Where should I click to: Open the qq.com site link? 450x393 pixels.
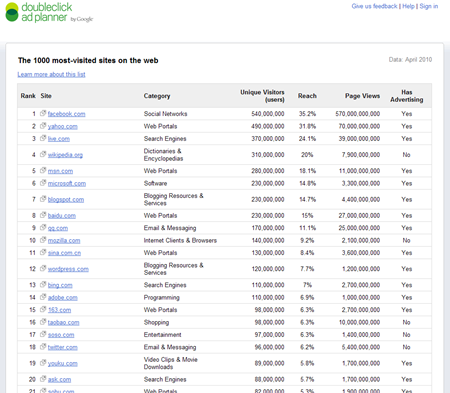58,228
